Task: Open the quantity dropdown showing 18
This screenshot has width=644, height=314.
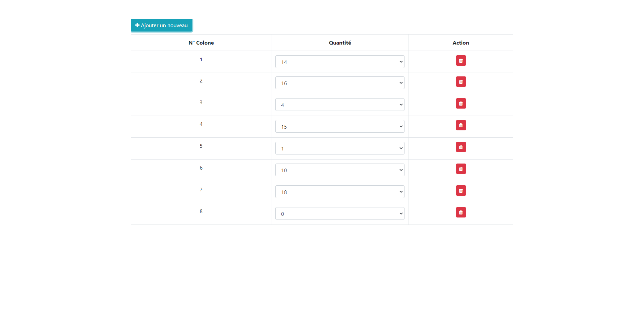Action: coord(340,191)
